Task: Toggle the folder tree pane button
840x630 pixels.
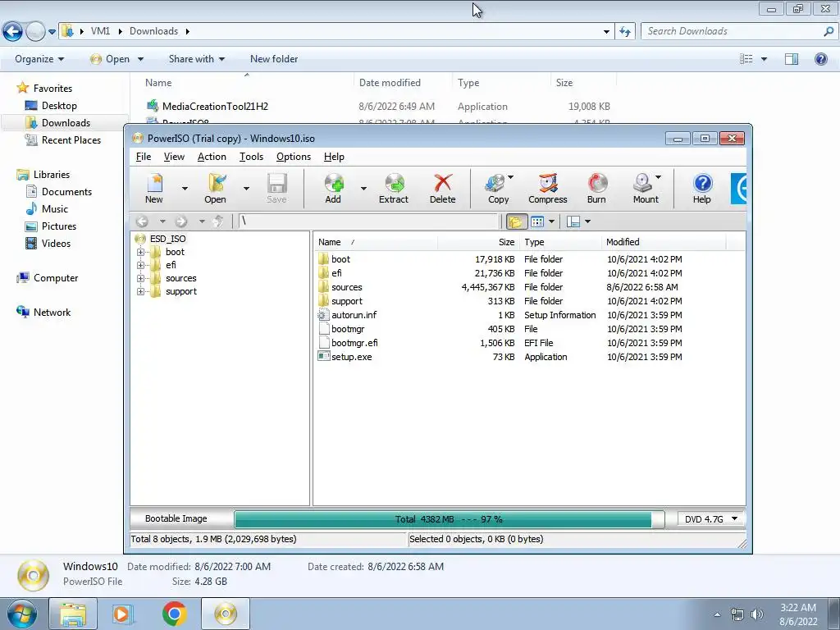Action: click(x=516, y=221)
